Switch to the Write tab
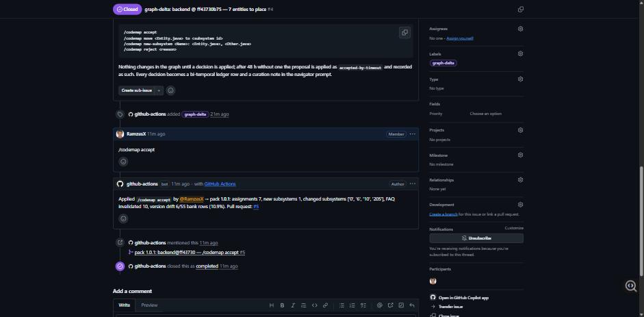 [125, 305]
